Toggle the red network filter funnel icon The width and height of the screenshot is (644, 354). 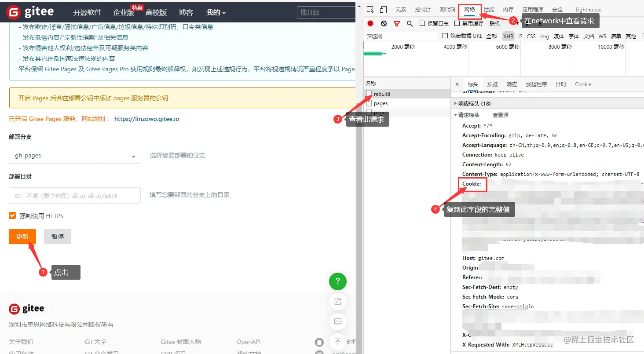(x=397, y=23)
